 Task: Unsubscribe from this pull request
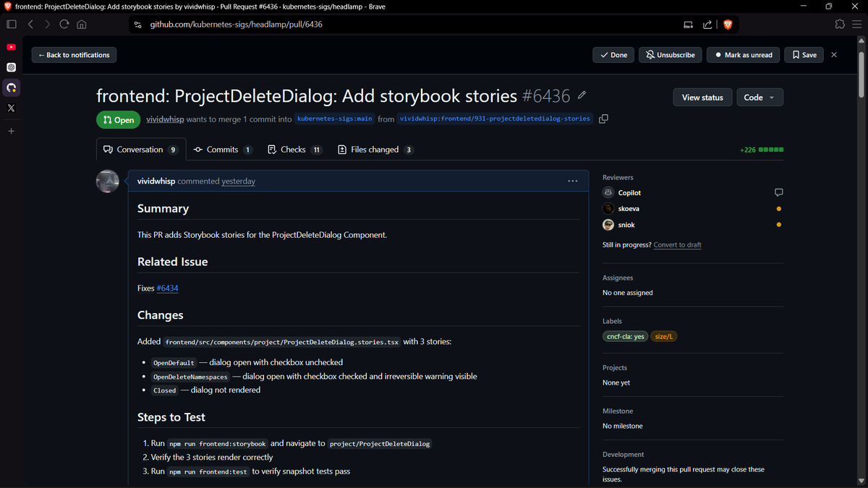(671, 55)
